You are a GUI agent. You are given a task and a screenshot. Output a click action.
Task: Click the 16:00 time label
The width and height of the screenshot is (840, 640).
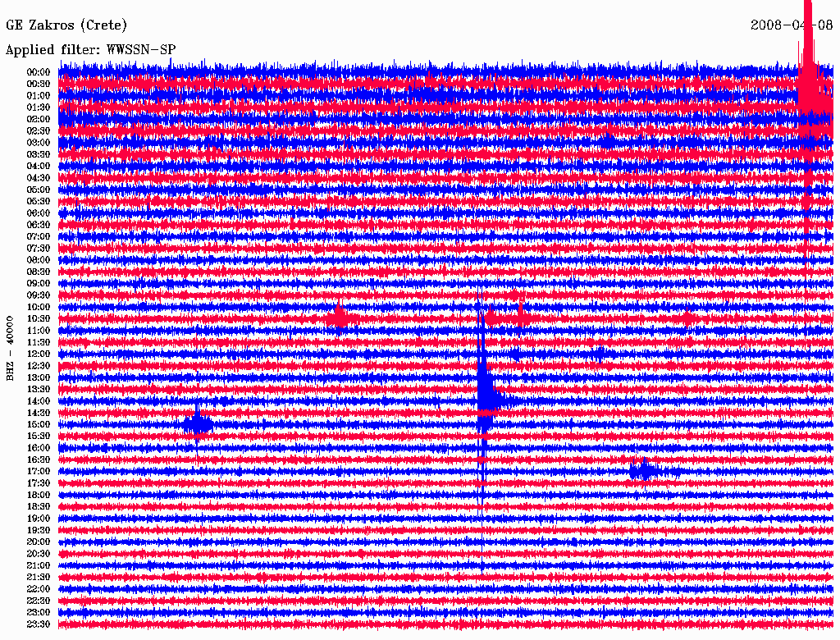pos(39,447)
